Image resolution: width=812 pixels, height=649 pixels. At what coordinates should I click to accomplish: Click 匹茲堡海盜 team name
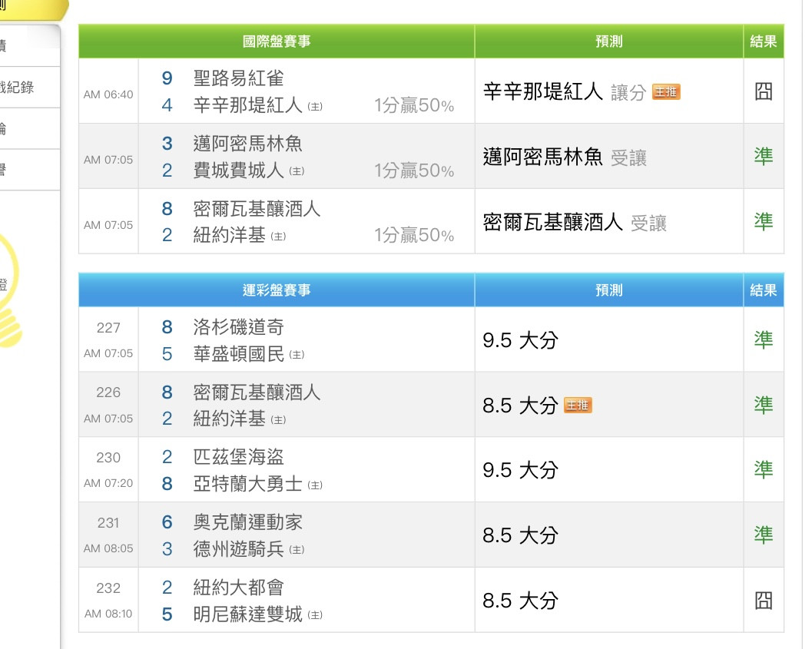tap(238, 457)
